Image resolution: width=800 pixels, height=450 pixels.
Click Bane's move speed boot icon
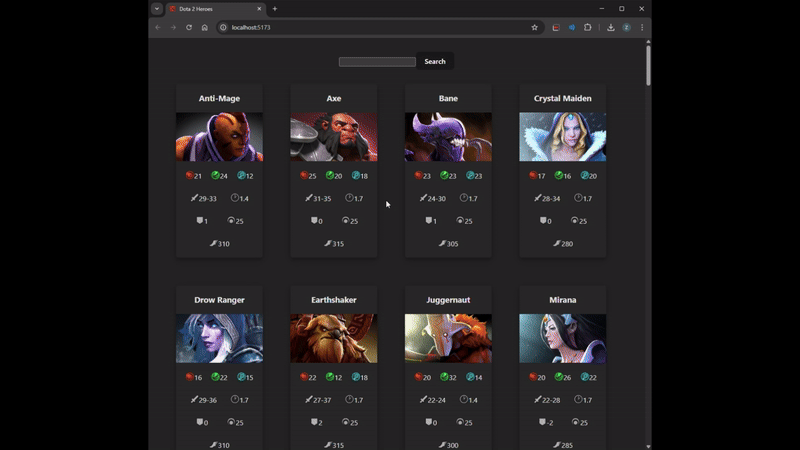coord(442,243)
